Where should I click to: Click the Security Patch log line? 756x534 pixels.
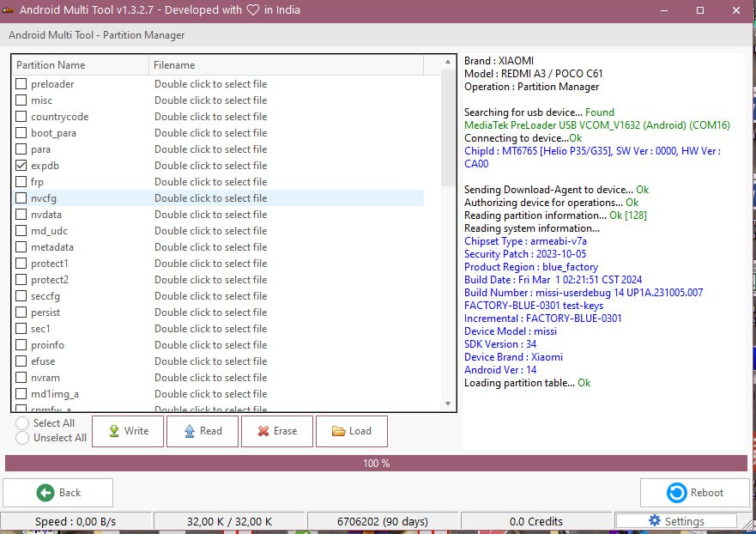[x=525, y=254]
